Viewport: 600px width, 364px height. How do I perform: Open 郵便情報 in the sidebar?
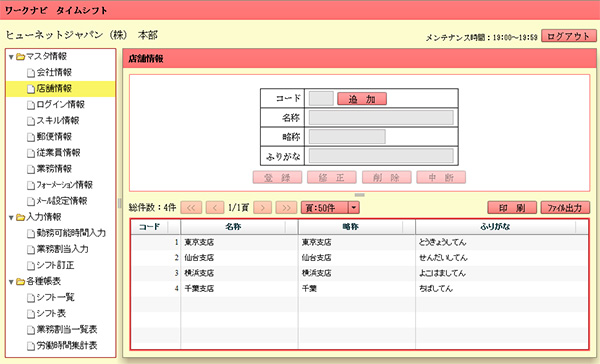click(x=54, y=137)
